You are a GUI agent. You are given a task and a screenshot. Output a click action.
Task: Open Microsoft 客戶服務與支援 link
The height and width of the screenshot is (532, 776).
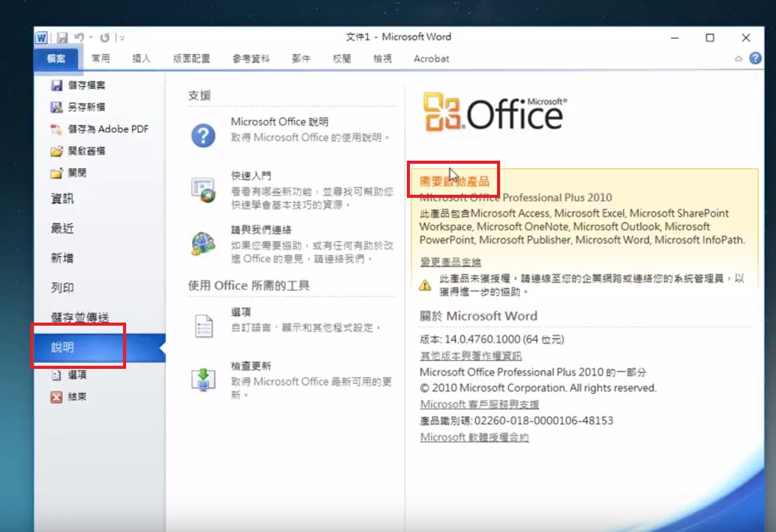(479, 404)
